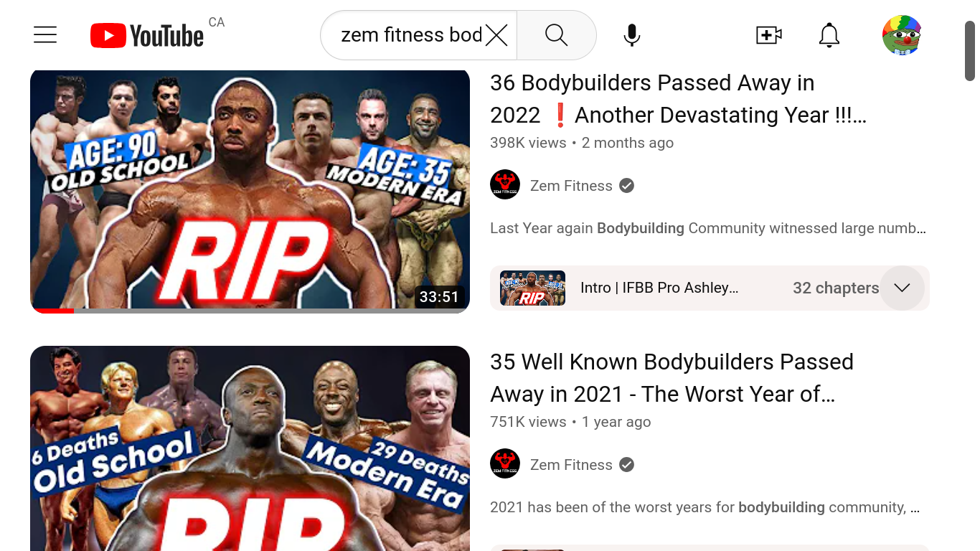
Task: Click the magnifying glass search button
Action: click(x=556, y=34)
